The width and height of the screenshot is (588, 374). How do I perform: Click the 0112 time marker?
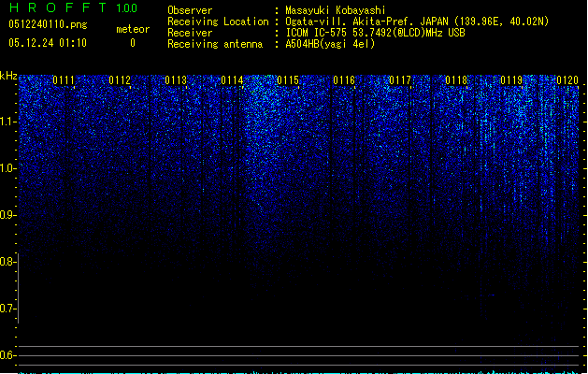point(120,80)
